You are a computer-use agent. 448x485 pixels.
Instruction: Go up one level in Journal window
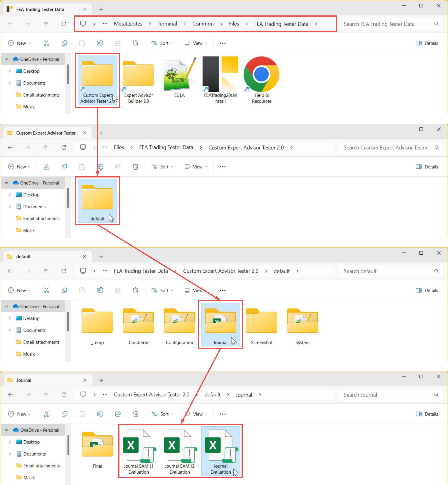(x=46, y=395)
